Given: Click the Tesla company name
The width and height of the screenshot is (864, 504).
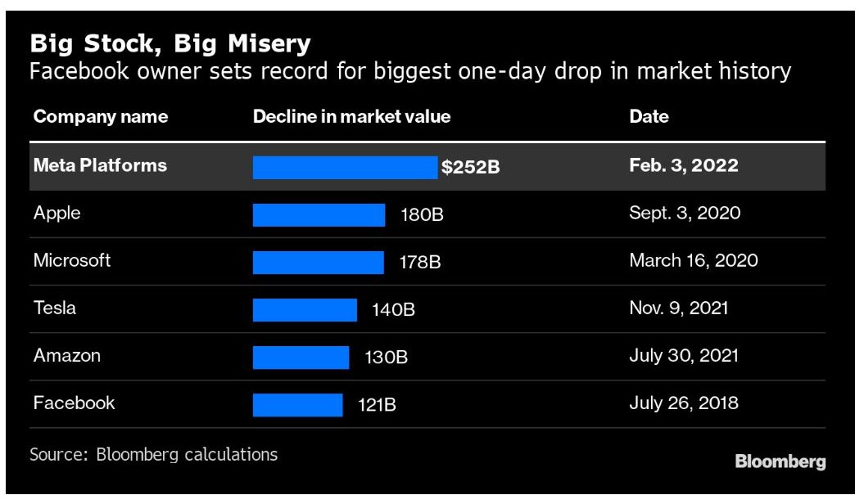Looking at the screenshot, I should 55,308.
